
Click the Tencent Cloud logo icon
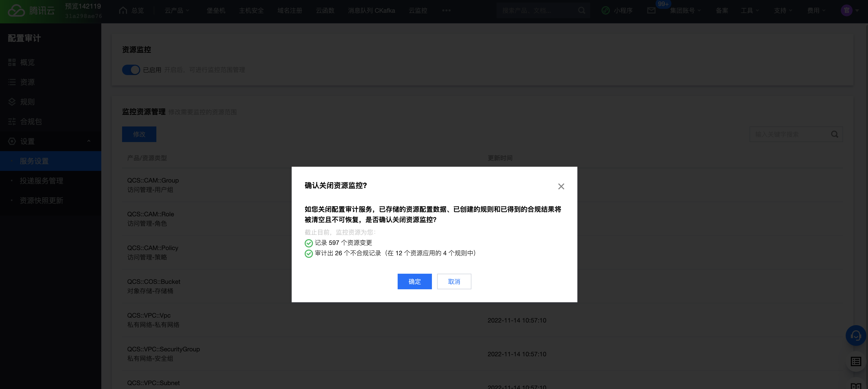point(16,10)
